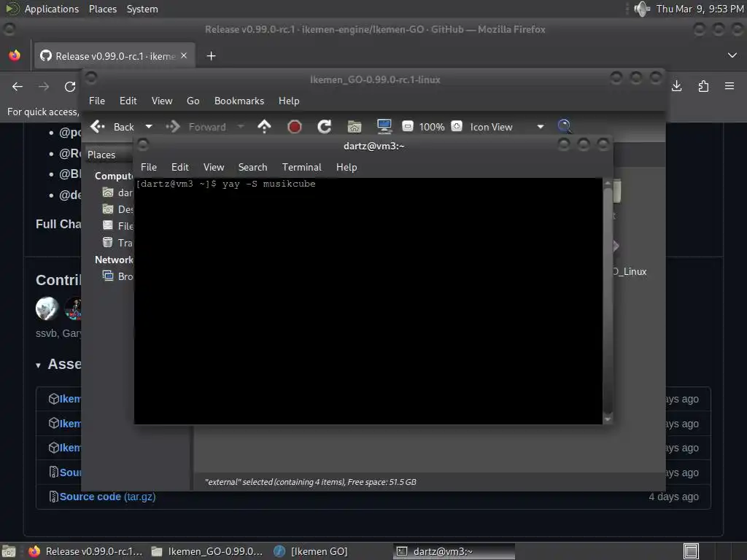
Task: Open the Computer toolbar icon
Action: (384, 126)
